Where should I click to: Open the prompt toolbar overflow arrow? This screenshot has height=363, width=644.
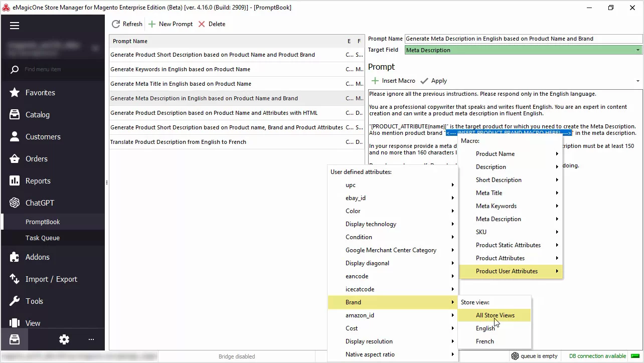tap(638, 81)
